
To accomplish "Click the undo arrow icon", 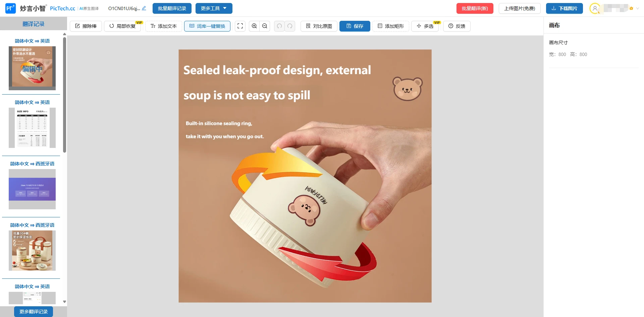I will click(x=279, y=26).
